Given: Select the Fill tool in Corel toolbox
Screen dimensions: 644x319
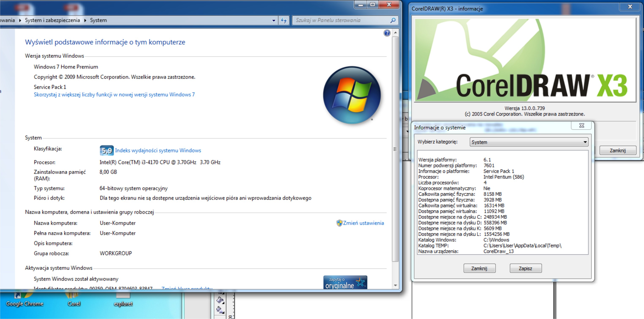Looking at the screenshot, I should point(220,300).
